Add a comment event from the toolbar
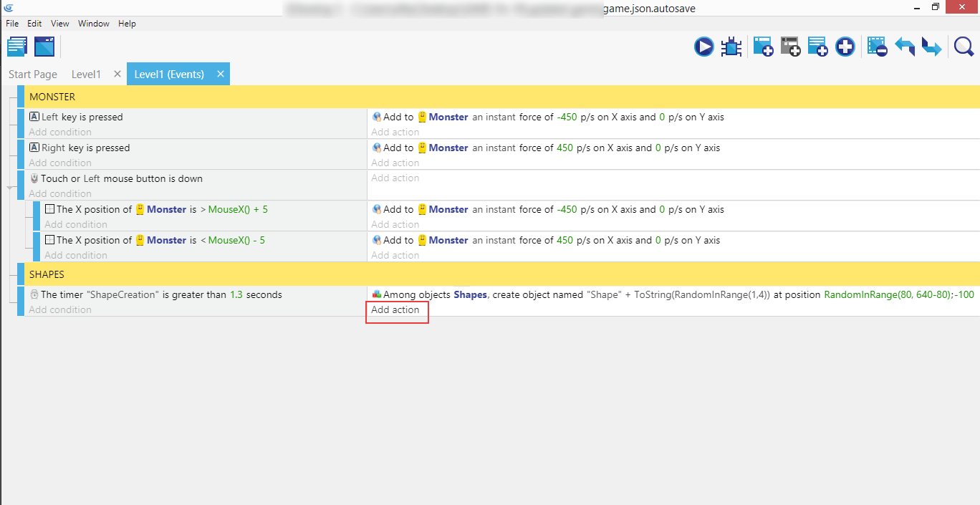The image size is (980, 505). click(817, 47)
